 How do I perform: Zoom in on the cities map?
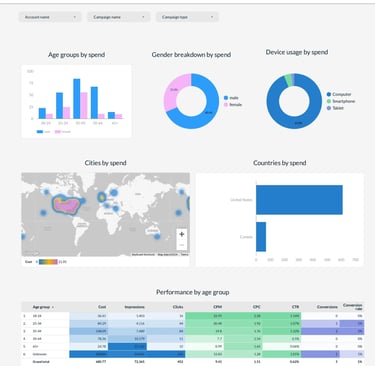tap(182, 234)
